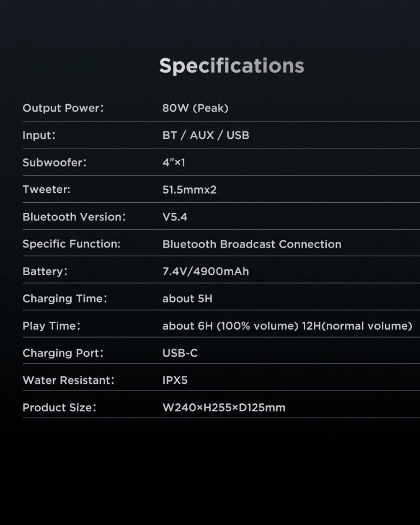Viewport: 420px width, 525px height.
Task: Click the 80W (Peak) value
Action: pyautogui.click(x=195, y=108)
